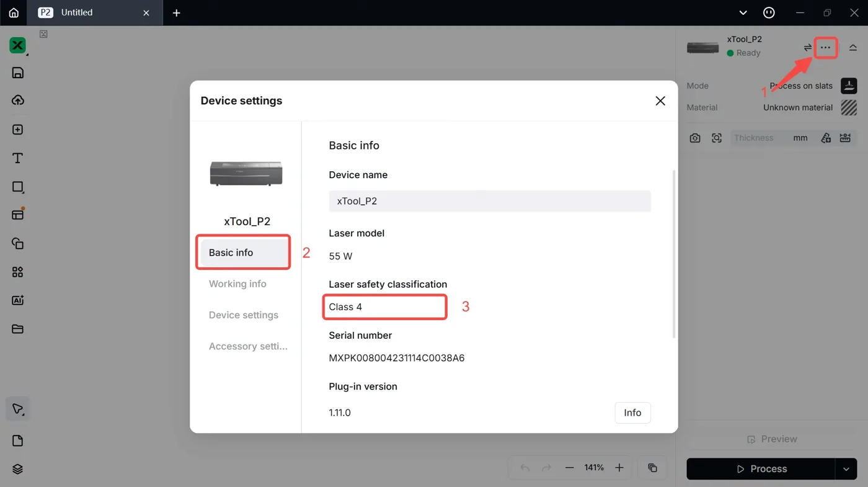Open the AI image generator tool
868x487 pixels.
[17, 300]
